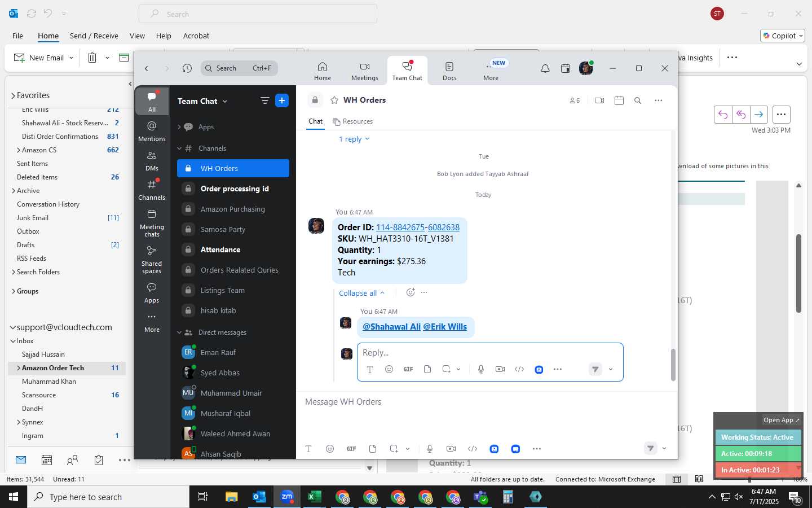The height and width of the screenshot is (508, 812).
Task: Open File Explorer from taskbar
Action: coord(231,497)
